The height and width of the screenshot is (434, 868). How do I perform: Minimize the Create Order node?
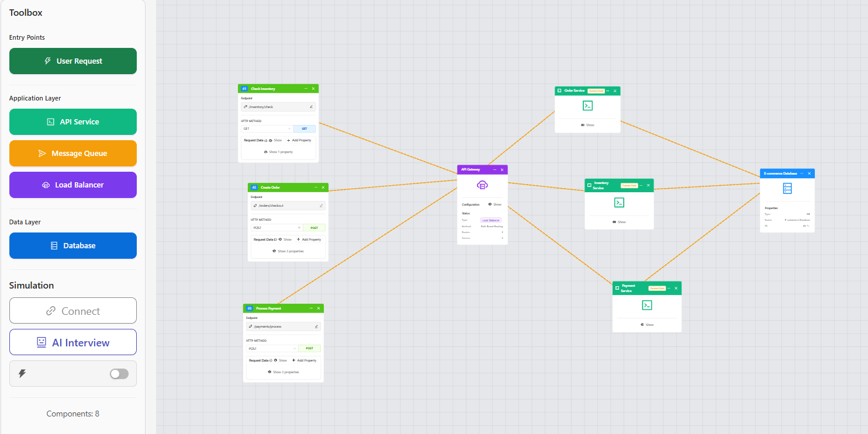pos(316,187)
